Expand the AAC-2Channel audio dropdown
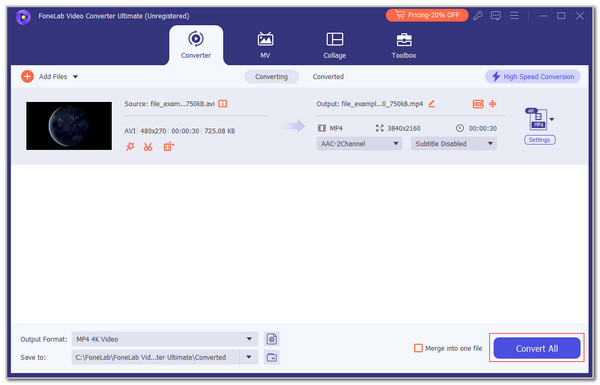Viewport: 600px width, 385px height. [x=359, y=144]
